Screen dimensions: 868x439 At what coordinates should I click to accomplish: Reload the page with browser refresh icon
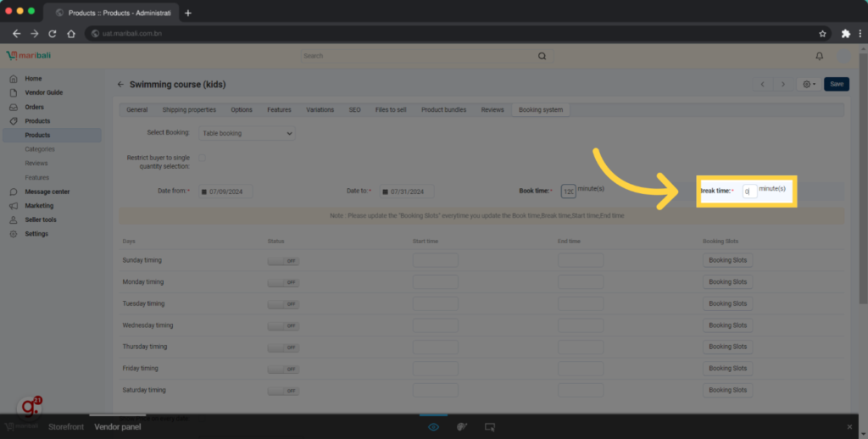coord(53,34)
